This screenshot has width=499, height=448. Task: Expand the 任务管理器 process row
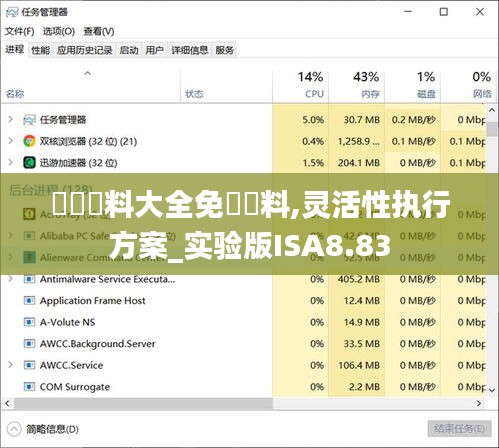(x=11, y=119)
